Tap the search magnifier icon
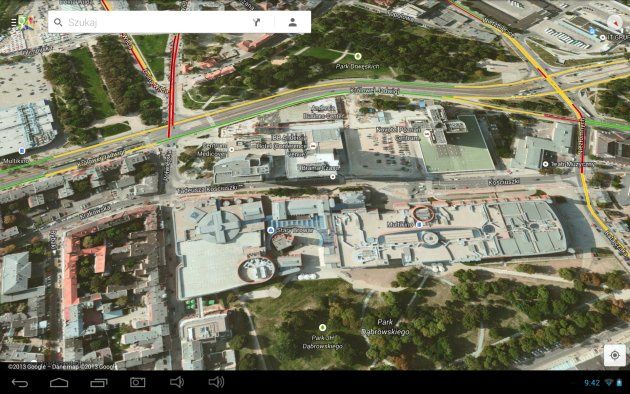Screen dimensions: 630x394 [58, 22]
